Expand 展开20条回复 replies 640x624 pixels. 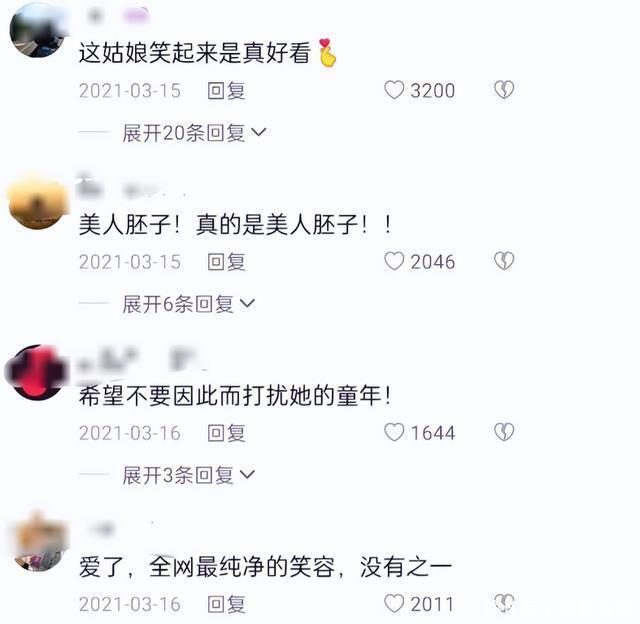(194, 133)
